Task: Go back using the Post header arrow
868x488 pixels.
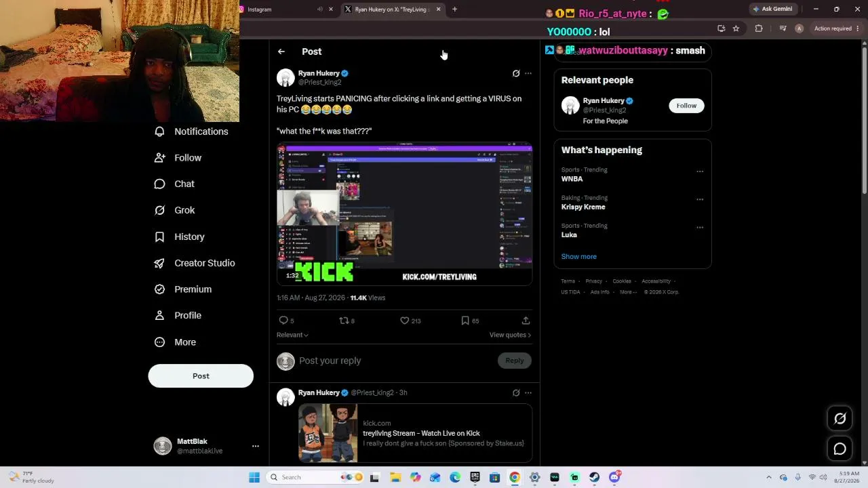Action: coord(281,52)
